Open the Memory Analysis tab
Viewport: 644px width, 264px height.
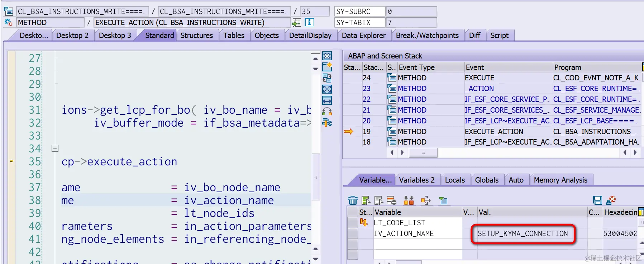coord(560,180)
